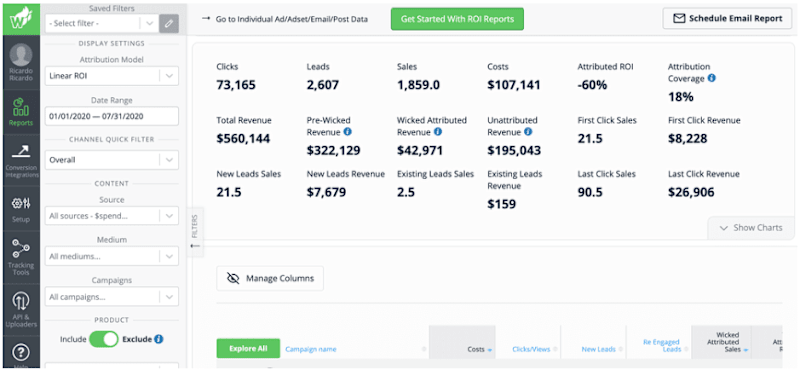Click the pencil edit saved filter icon
800x370 pixels.
tap(169, 23)
